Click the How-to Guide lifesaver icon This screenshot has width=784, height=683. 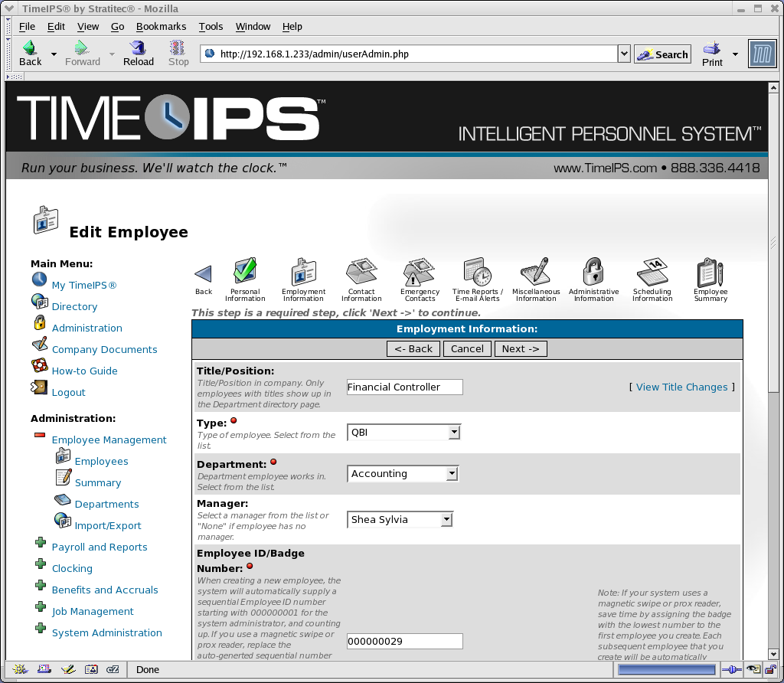click(40, 365)
